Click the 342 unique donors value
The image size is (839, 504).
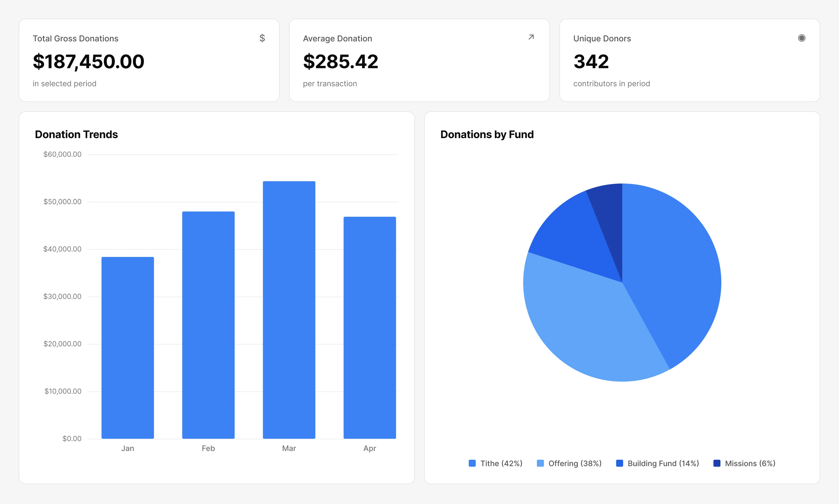click(x=591, y=61)
